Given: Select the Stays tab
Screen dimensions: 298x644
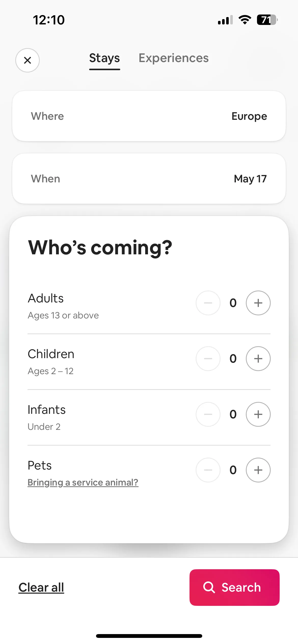Looking at the screenshot, I should click(104, 58).
